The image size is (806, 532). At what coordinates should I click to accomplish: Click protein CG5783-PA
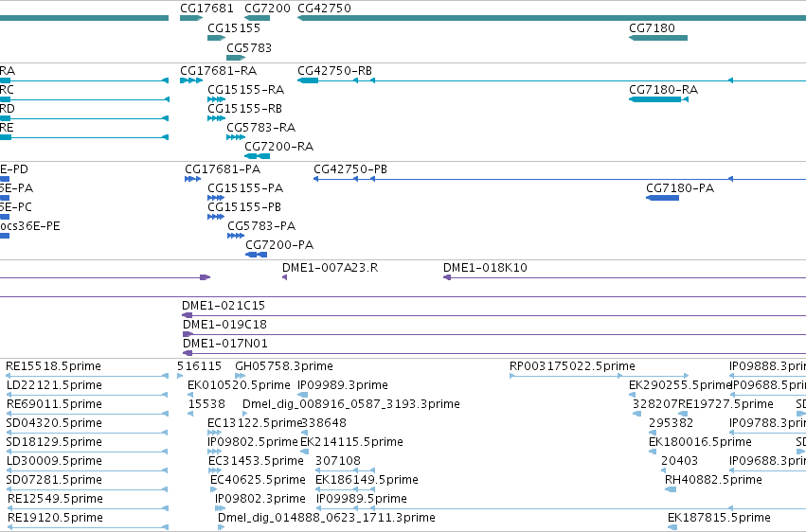tap(261, 226)
